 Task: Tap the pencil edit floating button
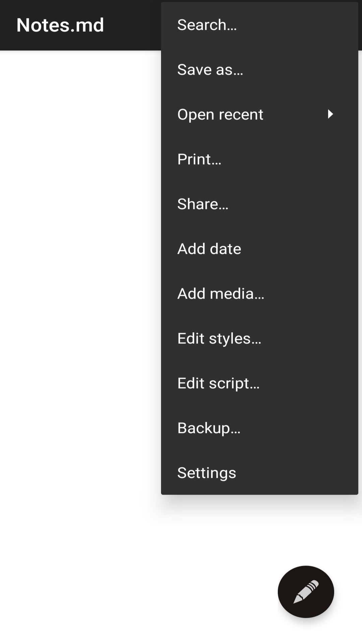306,592
